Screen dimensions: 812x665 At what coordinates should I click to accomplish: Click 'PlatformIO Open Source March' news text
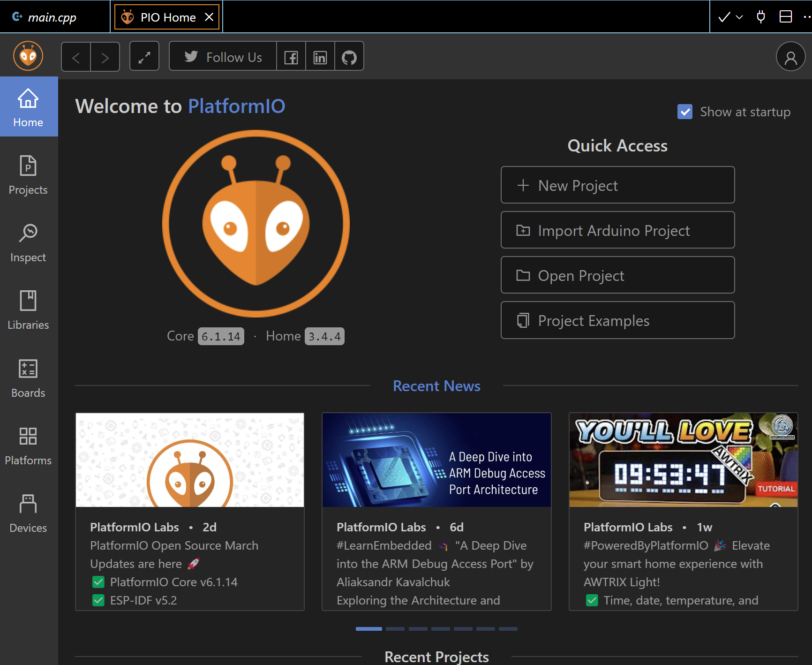(174, 545)
